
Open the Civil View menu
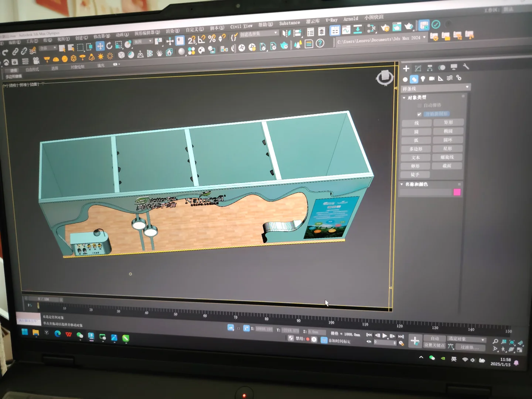coord(241,27)
